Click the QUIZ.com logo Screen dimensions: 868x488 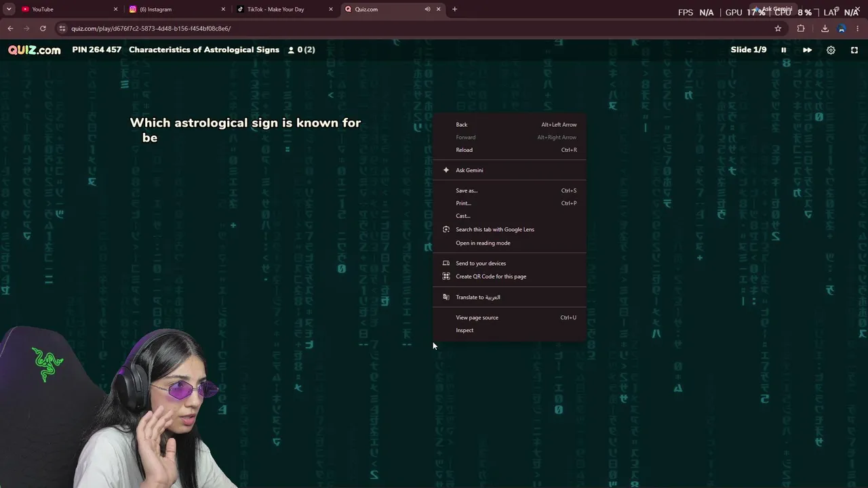click(34, 50)
